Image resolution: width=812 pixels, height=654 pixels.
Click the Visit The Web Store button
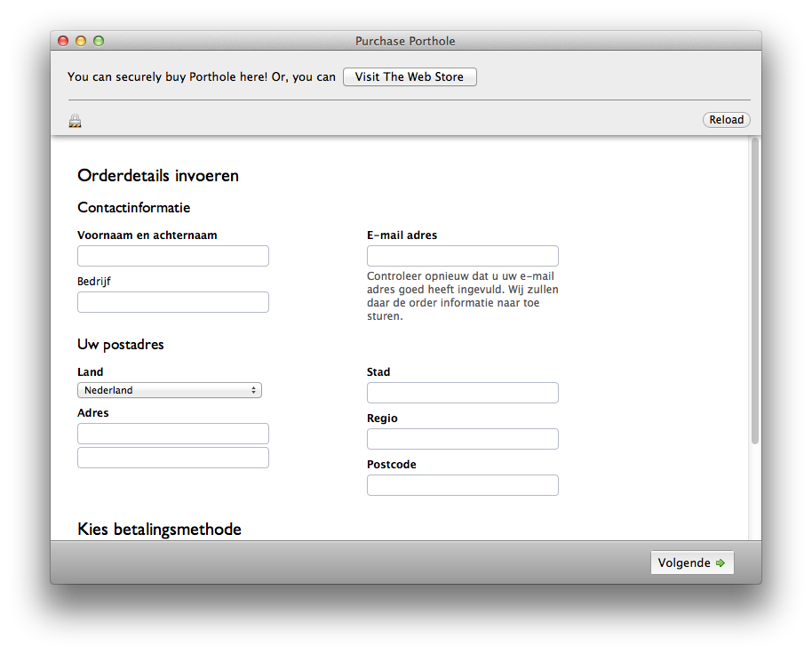coord(410,76)
